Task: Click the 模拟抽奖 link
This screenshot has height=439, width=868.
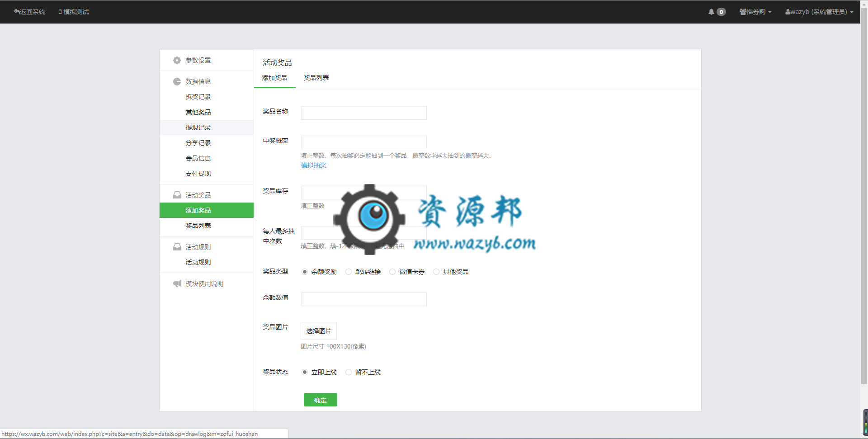Action: coord(313,165)
